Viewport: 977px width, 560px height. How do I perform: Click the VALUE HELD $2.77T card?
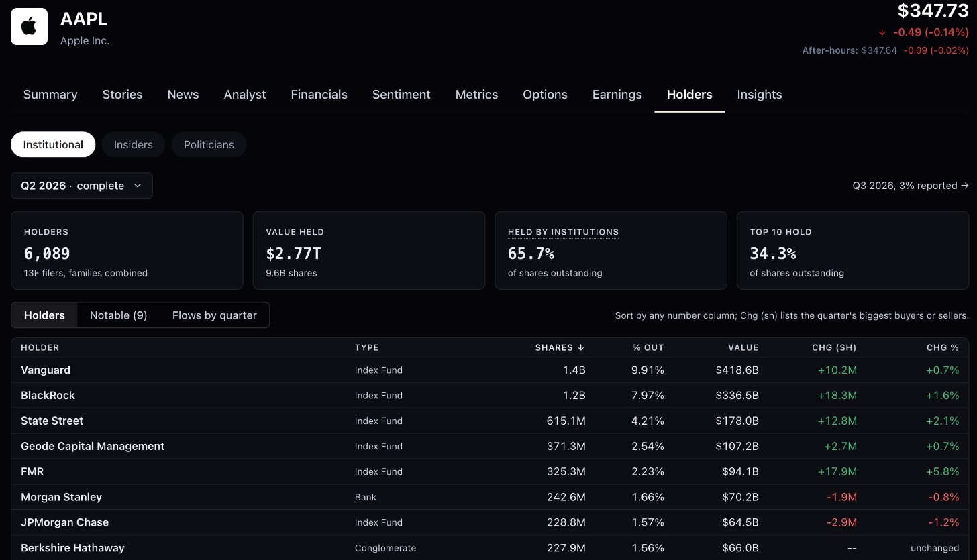coord(369,251)
